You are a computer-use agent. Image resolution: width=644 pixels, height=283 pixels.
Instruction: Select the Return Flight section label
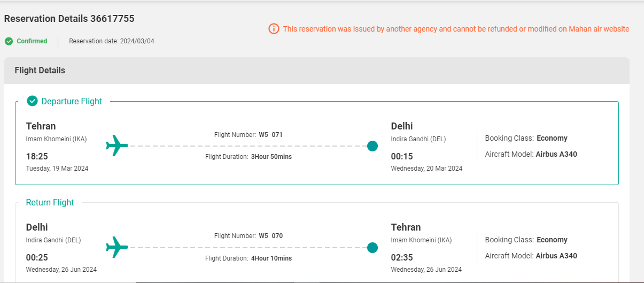pyautogui.click(x=50, y=202)
